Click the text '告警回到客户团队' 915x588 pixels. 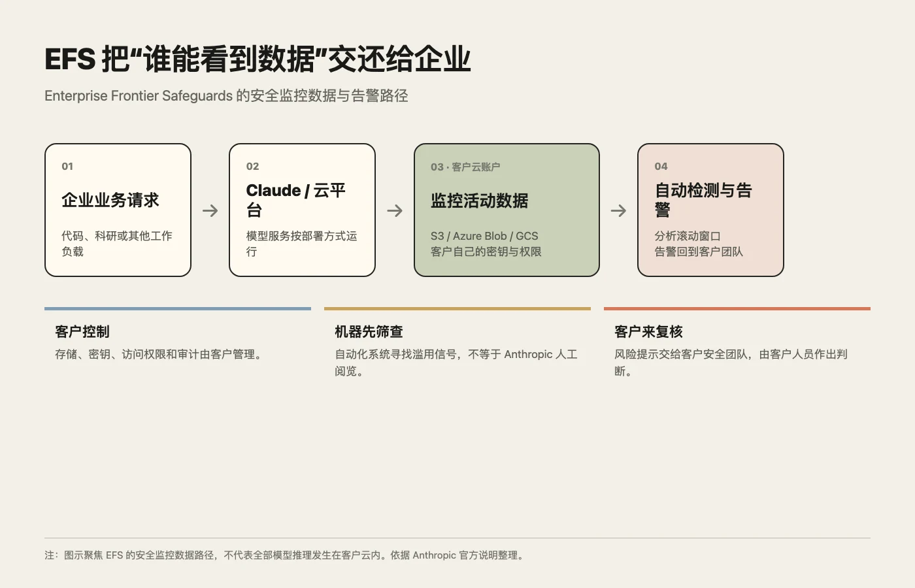coord(699,252)
